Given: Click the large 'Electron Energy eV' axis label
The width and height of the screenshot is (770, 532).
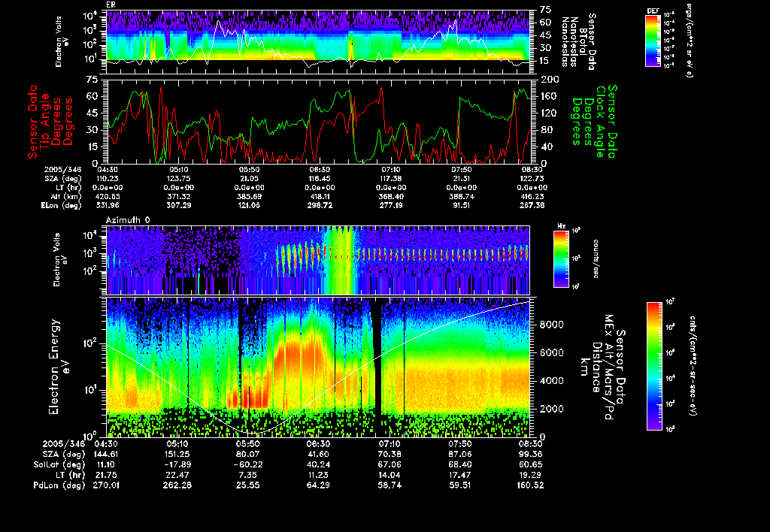Looking at the screenshot, I should pyautogui.click(x=59, y=367).
